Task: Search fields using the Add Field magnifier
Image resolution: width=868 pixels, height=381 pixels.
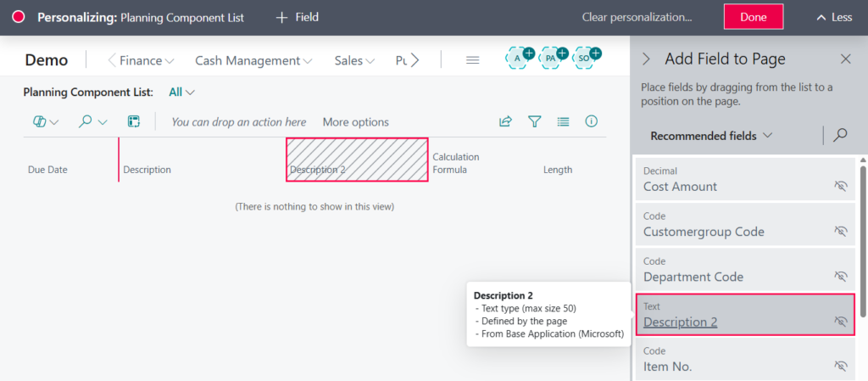Action: 840,135
